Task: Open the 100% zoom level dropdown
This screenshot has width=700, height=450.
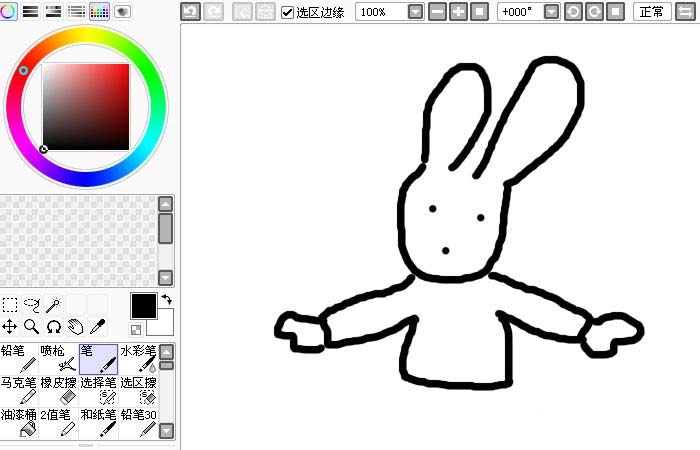Action: [416, 12]
